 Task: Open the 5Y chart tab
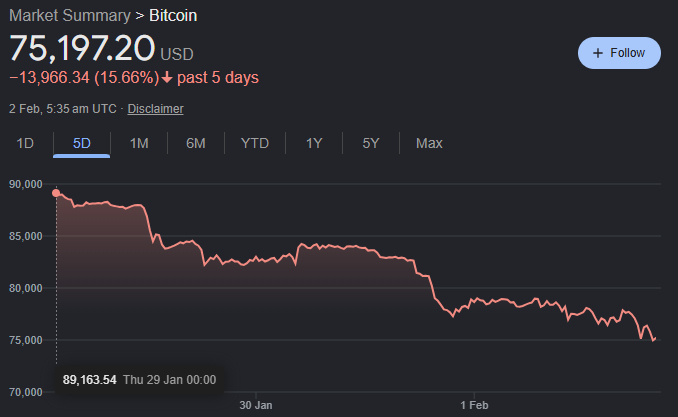(371, 143)
